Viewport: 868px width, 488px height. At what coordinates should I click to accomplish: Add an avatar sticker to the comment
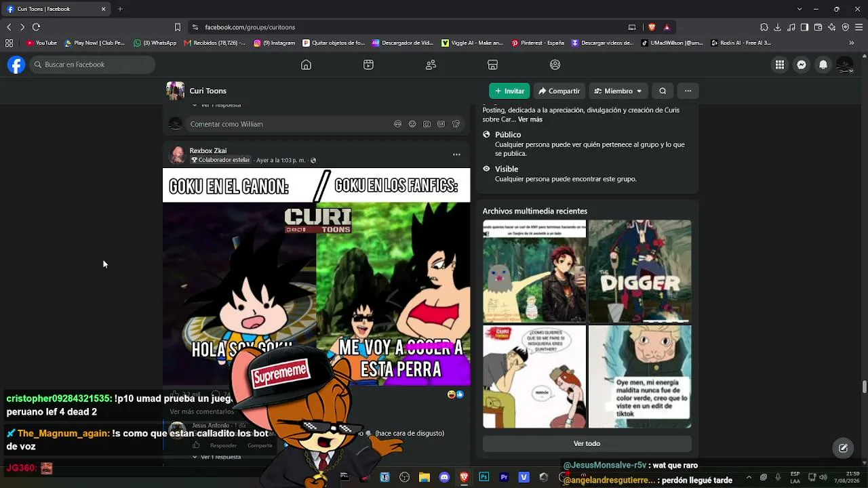click(397, 124)
